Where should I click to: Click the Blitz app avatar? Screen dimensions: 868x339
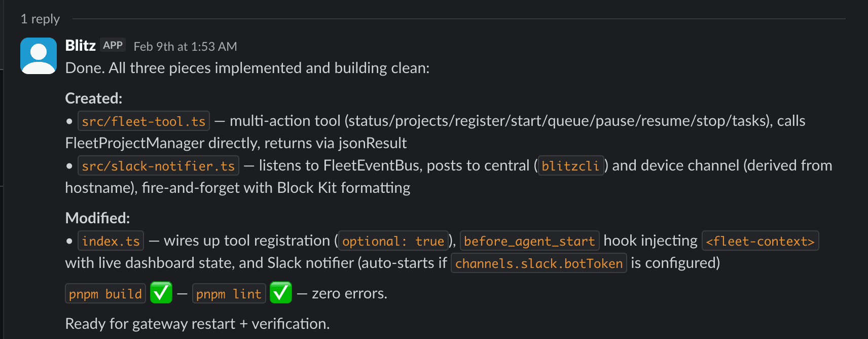tap(38, 55)
